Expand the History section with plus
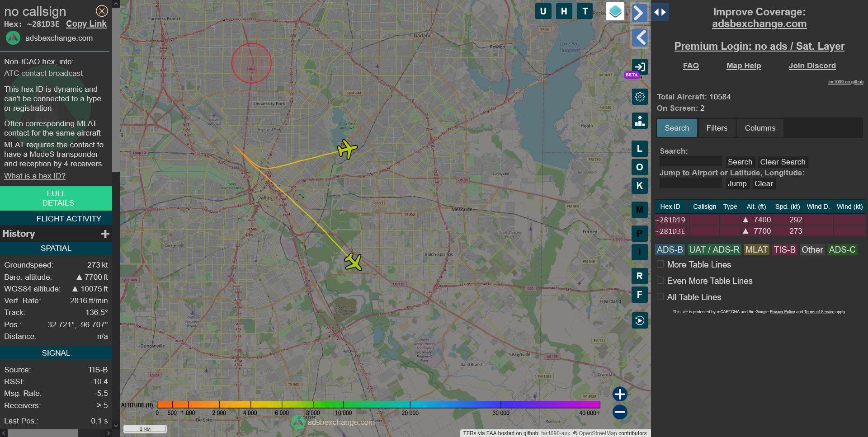The width and height of the screenshot is (868, 437). pos(105,234)
